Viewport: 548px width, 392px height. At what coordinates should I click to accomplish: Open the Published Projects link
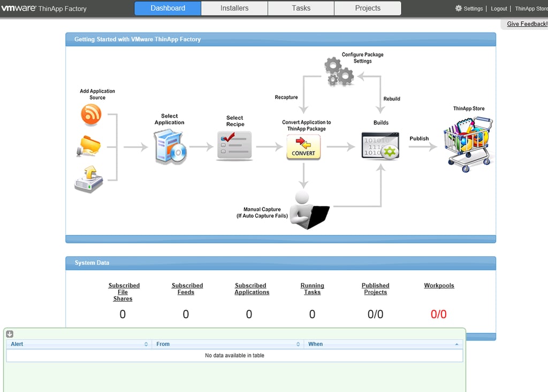(375, 289)
